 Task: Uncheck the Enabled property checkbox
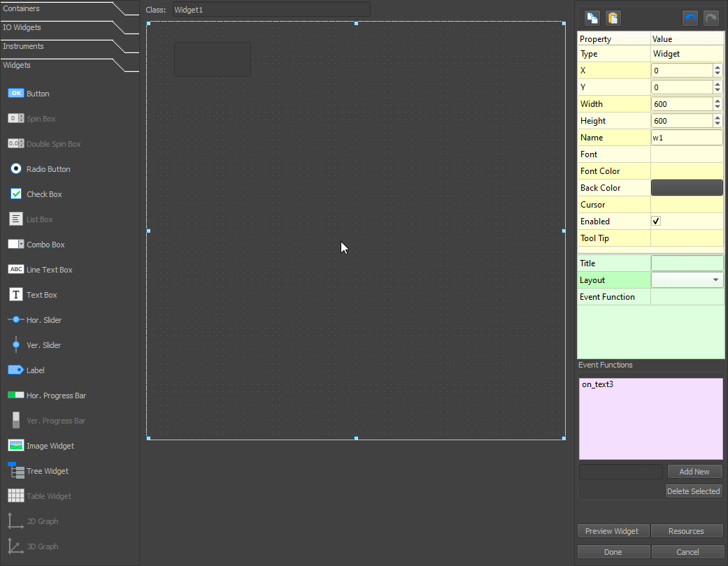[x=655, y=221]
